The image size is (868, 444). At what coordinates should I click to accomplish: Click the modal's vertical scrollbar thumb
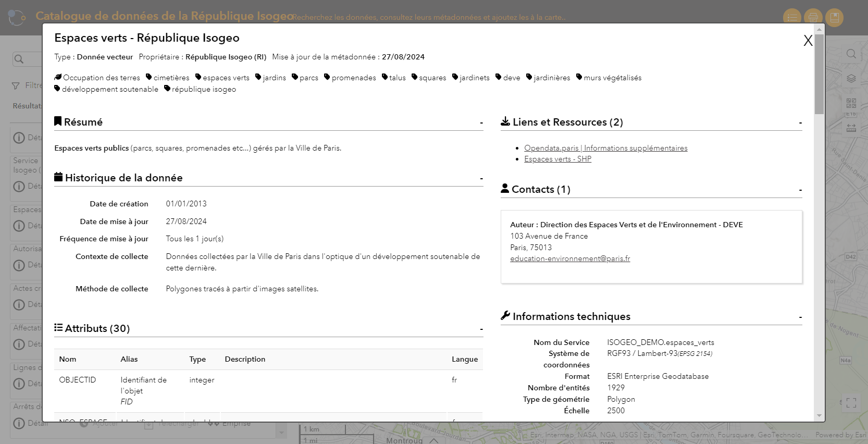coord(820,74)
